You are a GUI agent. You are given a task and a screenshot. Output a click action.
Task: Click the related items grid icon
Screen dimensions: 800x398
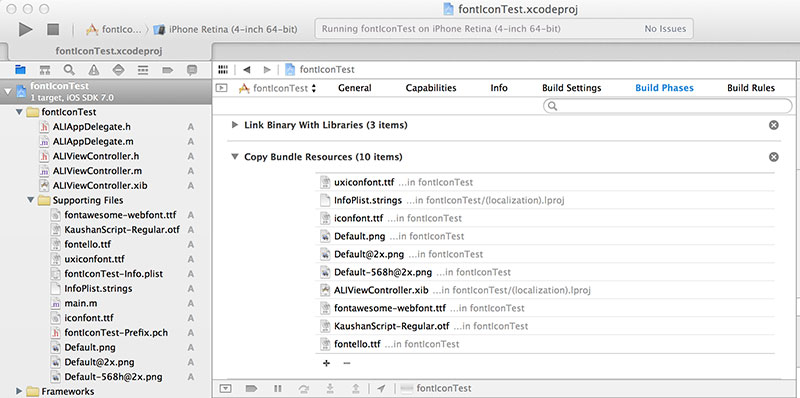(x=223, y=69)
